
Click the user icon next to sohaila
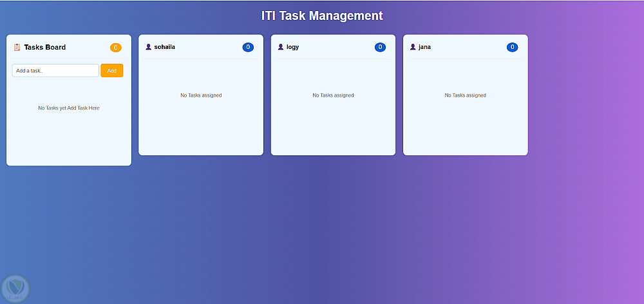pos(149,47)
